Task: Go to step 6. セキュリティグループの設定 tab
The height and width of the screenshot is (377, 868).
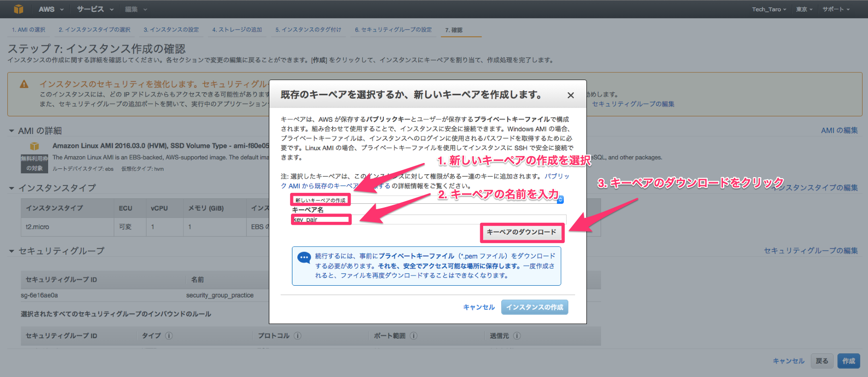Action: (x=393, y=30)
